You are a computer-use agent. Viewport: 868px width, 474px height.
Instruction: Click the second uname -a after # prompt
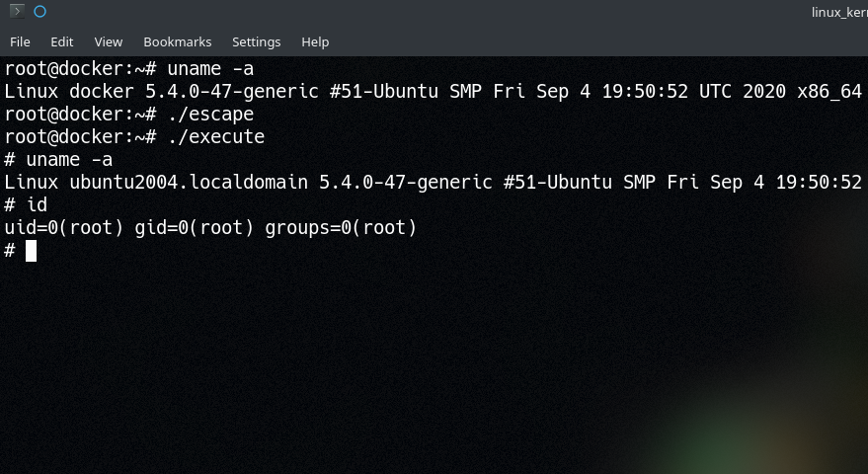(69, 160)
